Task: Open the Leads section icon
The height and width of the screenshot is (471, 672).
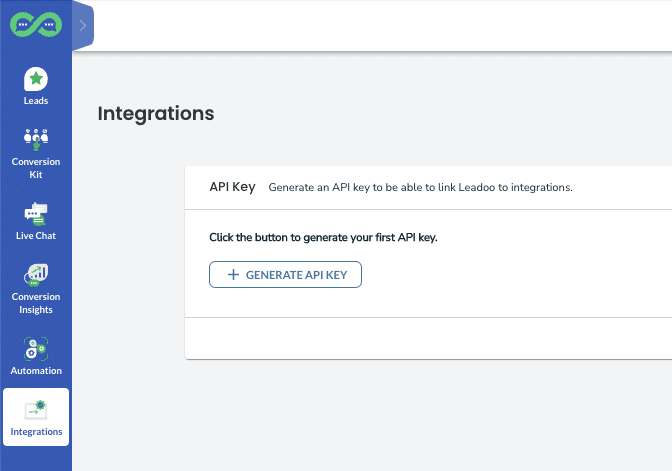Action: click(x=36, y=79)
